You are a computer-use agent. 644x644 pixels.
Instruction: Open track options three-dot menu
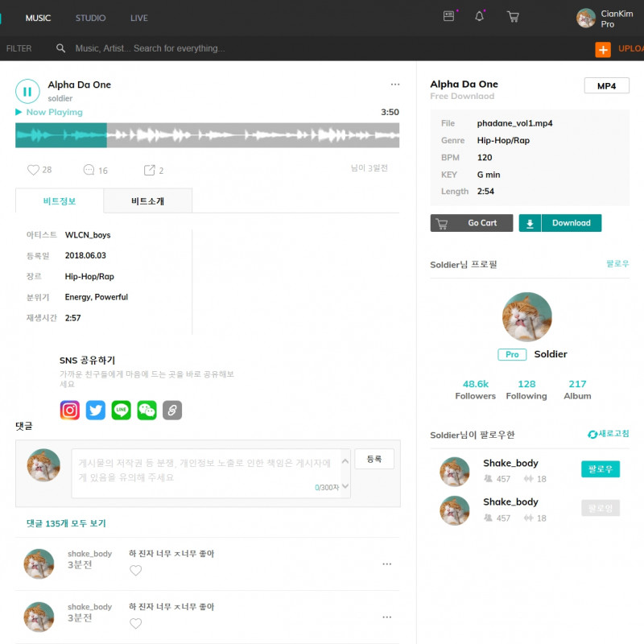[394, 85]
